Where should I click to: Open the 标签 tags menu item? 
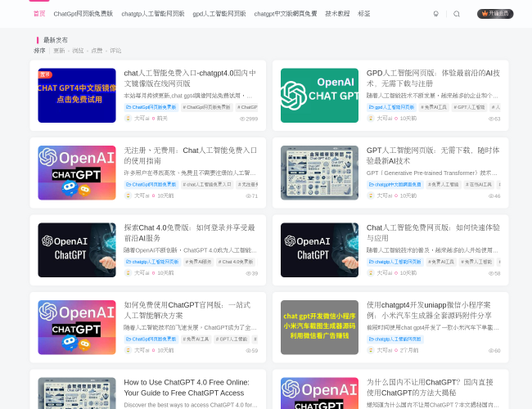click(364, 14)
